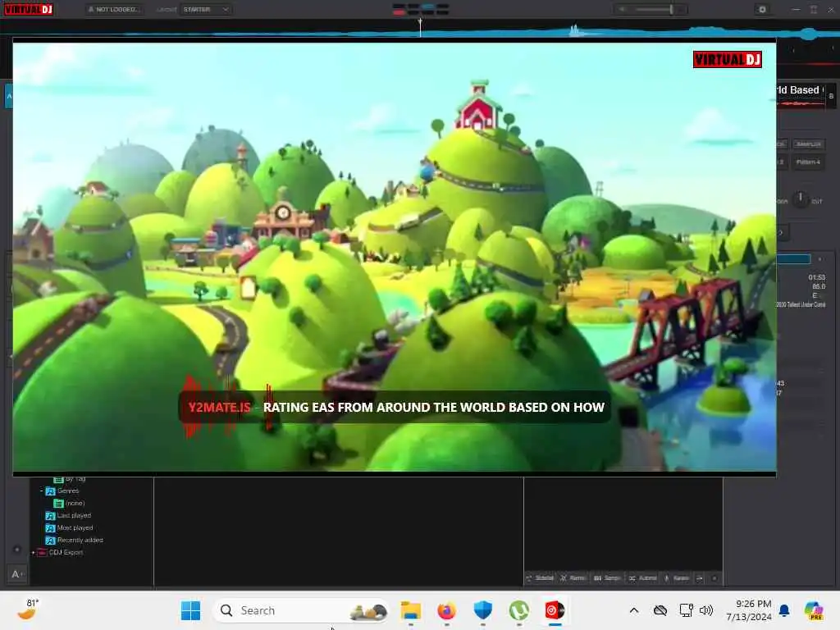The width and height of the screenshot is (840, 630).
Task: Open the Sidelist tab in side panel
Action: point(540,578)
